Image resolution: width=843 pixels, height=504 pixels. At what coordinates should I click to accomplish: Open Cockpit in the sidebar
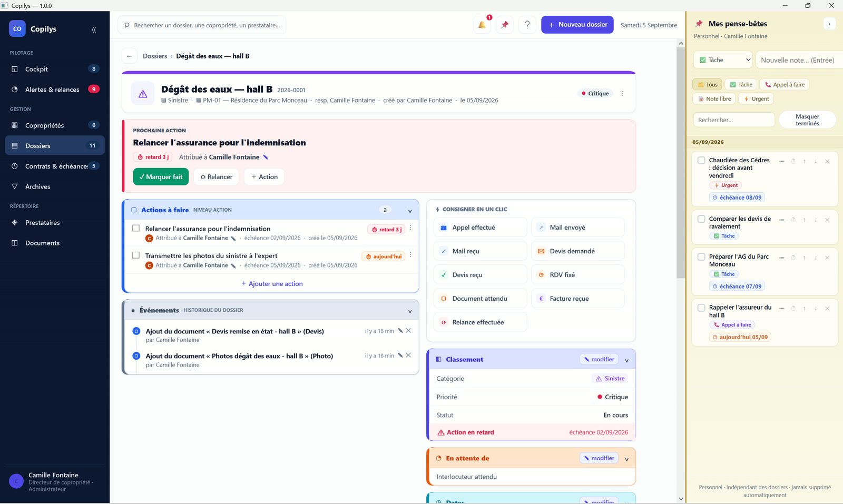point(55,69)
